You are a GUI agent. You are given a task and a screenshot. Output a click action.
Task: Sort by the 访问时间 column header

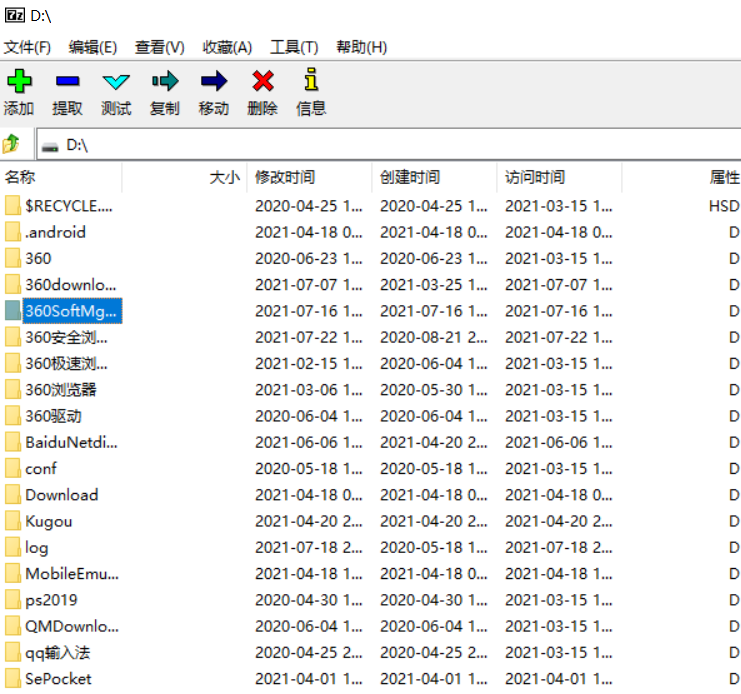(560, 177)
